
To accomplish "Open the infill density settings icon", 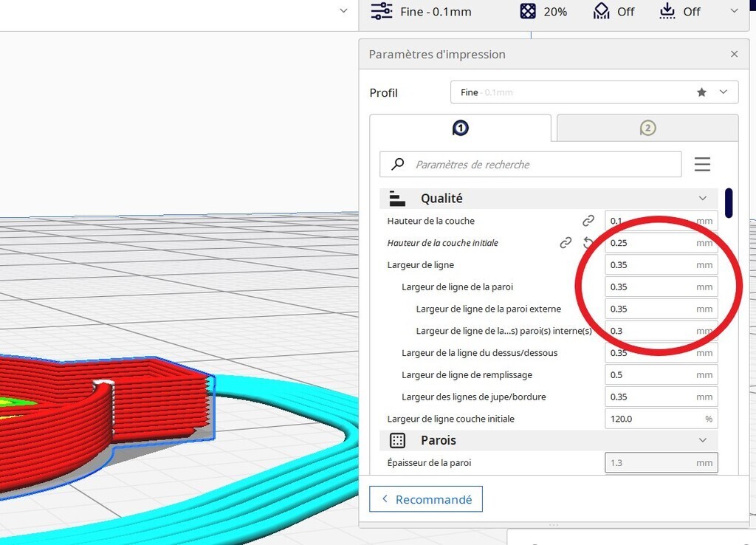I will tap(526, 11).
